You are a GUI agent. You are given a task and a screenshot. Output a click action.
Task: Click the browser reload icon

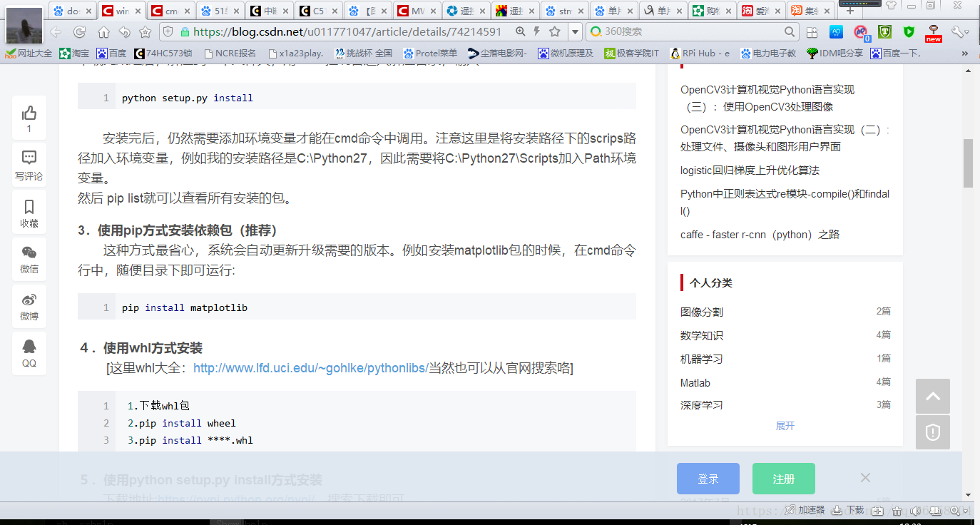tap(79, 31)
